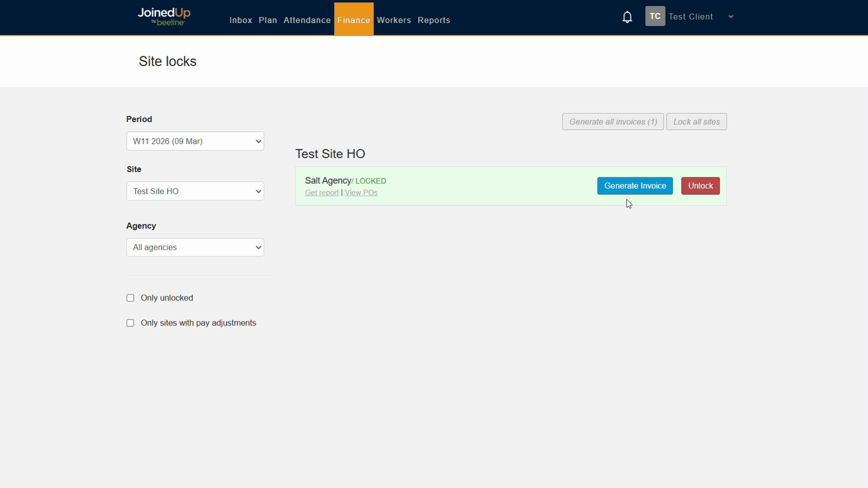Tick Only sites with pay adjustments
Image resolution: width=868 pixels, height=488 pixels.
click(x=130, y=323)
